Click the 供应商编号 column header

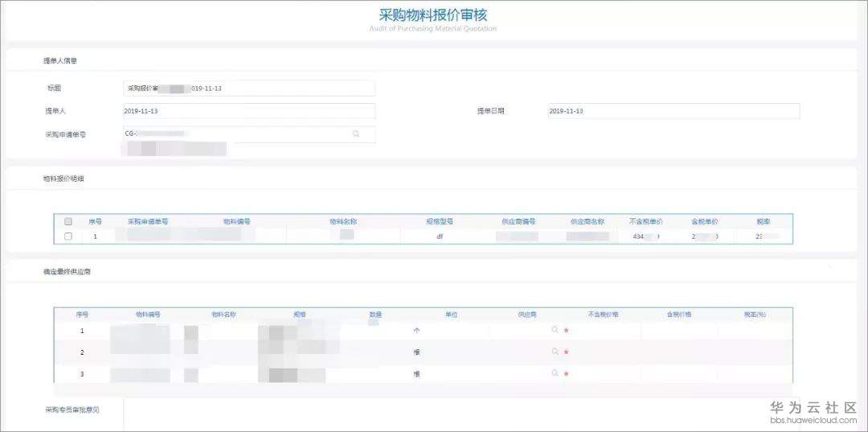pos(518,221)
